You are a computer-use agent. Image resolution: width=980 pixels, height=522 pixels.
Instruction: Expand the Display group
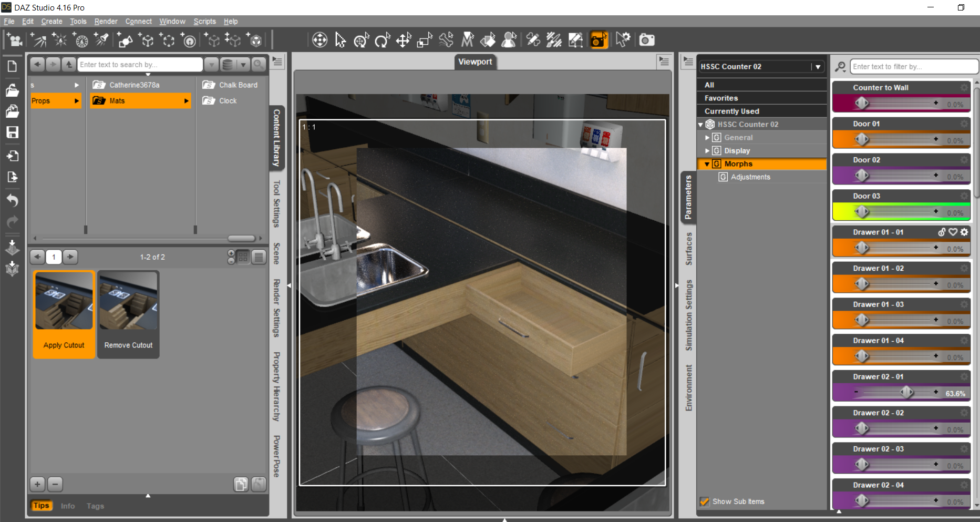[x=707, y=150]
